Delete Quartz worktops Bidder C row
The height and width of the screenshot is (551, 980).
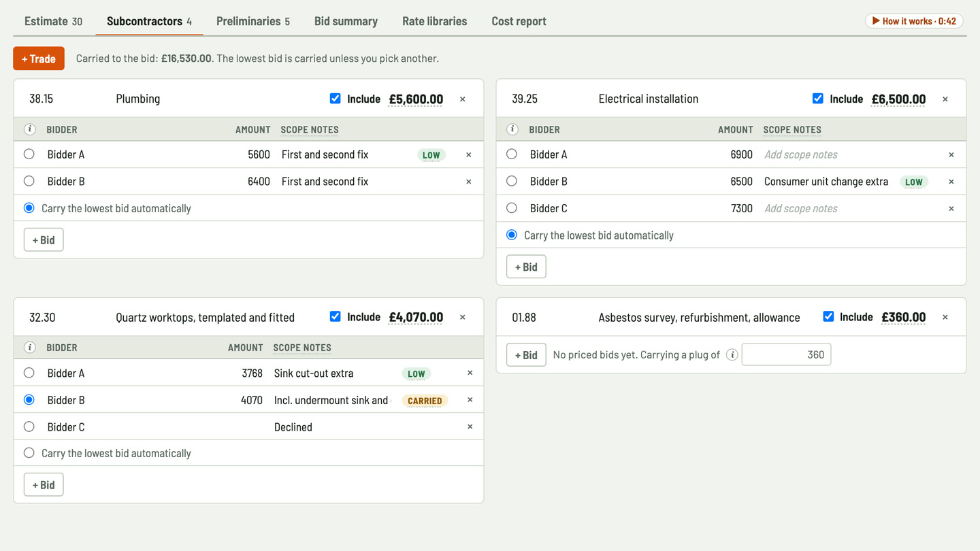tap(470, 427)
